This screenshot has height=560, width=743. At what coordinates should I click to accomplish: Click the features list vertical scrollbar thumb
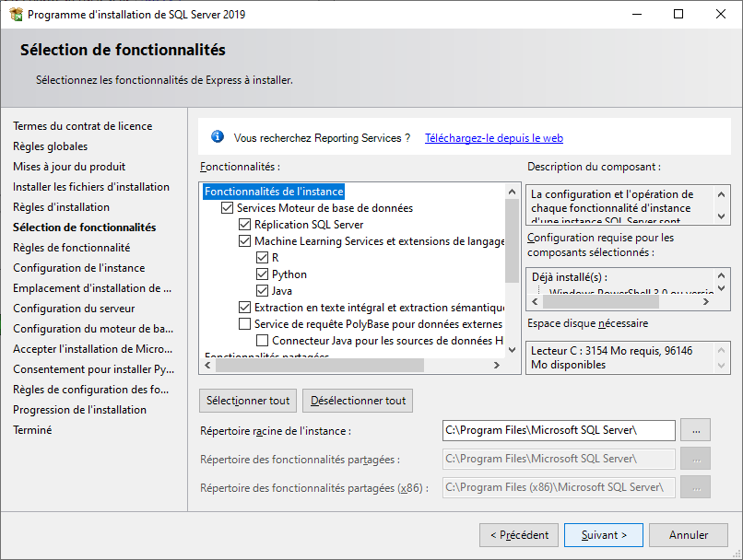tap(512, 241)
